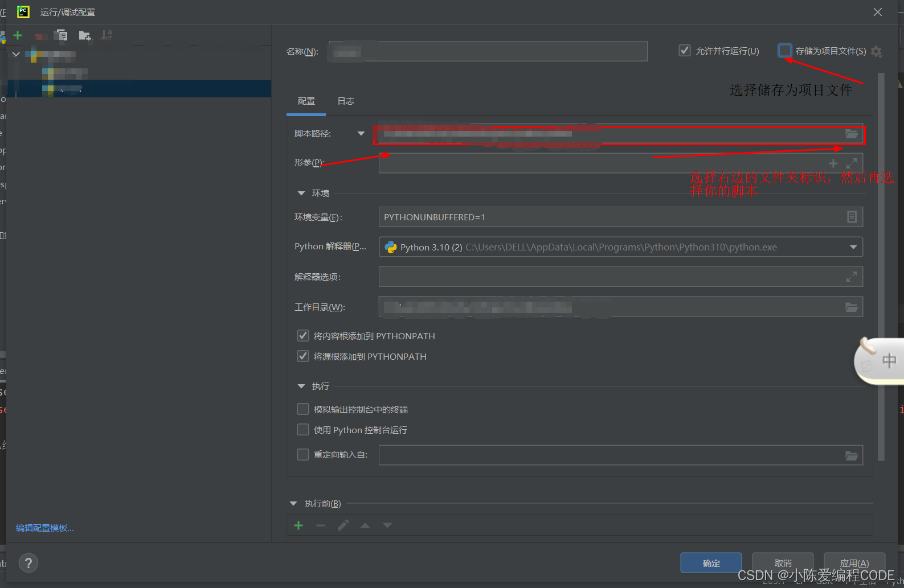Click the 取消 button
This screenshot has height=588, width=904.
pos(783,563)
